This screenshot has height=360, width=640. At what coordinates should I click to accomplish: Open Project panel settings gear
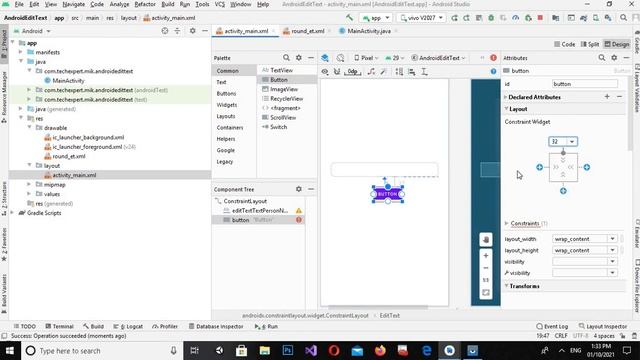tap(193, 31)
